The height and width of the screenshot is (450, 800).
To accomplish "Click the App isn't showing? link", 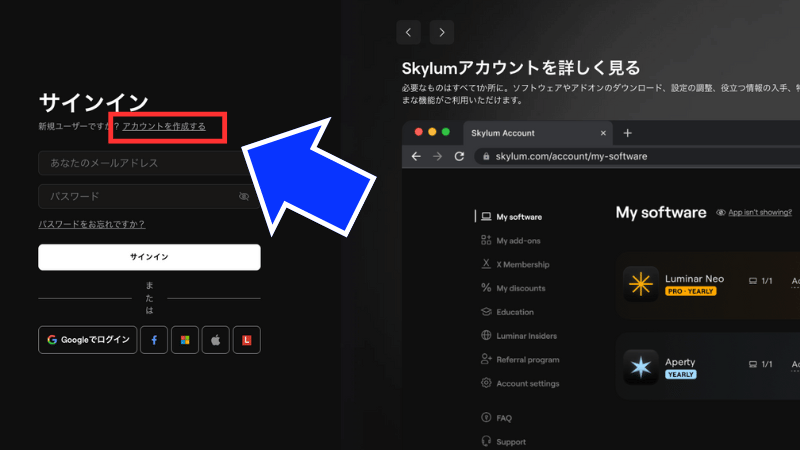I will (760, 212).
